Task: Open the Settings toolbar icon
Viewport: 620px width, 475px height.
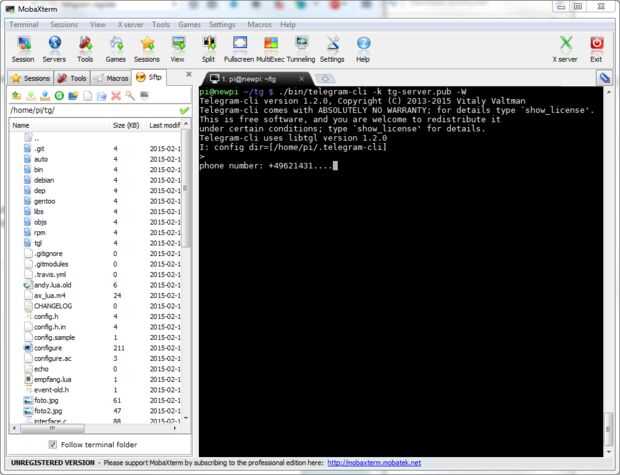Action: (332, 49)
